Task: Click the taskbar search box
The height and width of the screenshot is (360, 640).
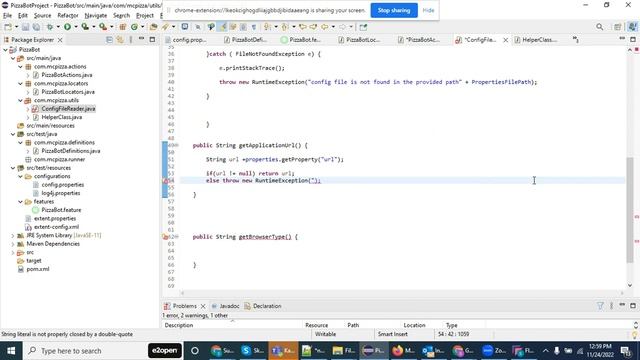Action: pyautogui.click(x=83, y=351)
